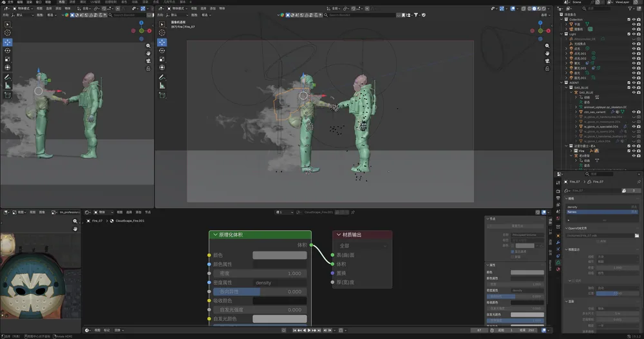Collapse the Light collection in outliner
Screen dimensions: 644x339
562,34
